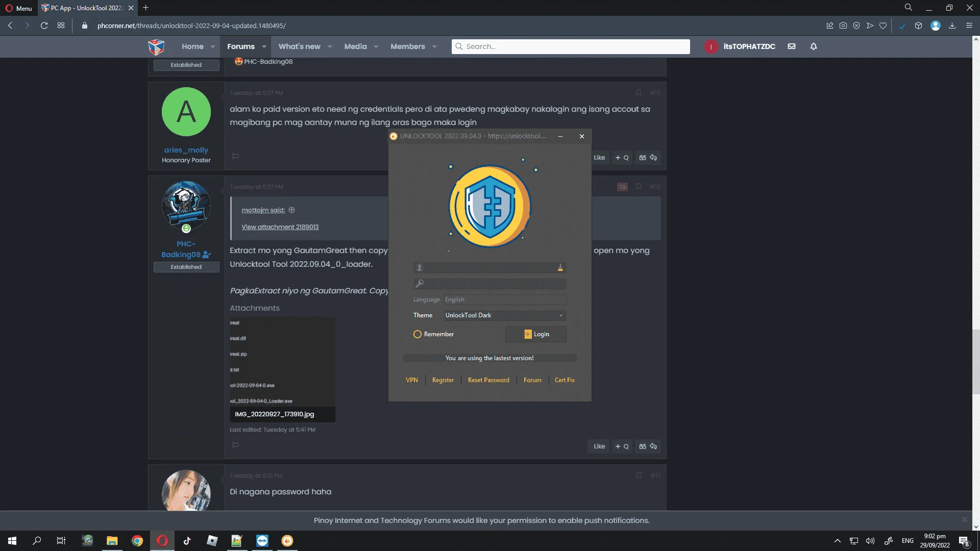Expand the What's new dropdown arrow
The height and width of the screenshot is (551, 980).
[330, 46]
